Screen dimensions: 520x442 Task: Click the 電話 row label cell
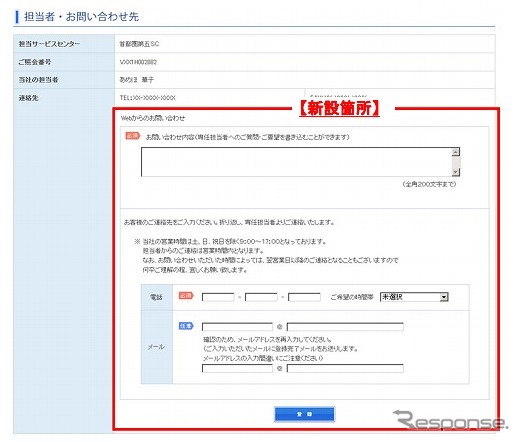point(157,297)
